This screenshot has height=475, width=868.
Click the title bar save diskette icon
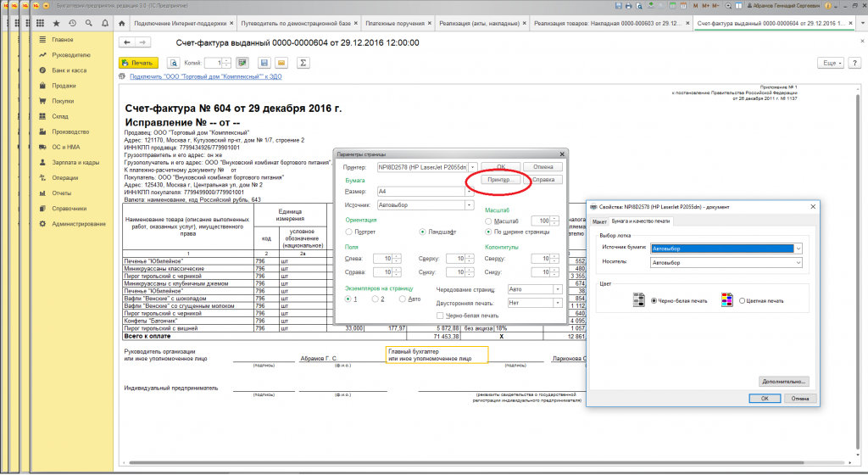click(618, 6)
